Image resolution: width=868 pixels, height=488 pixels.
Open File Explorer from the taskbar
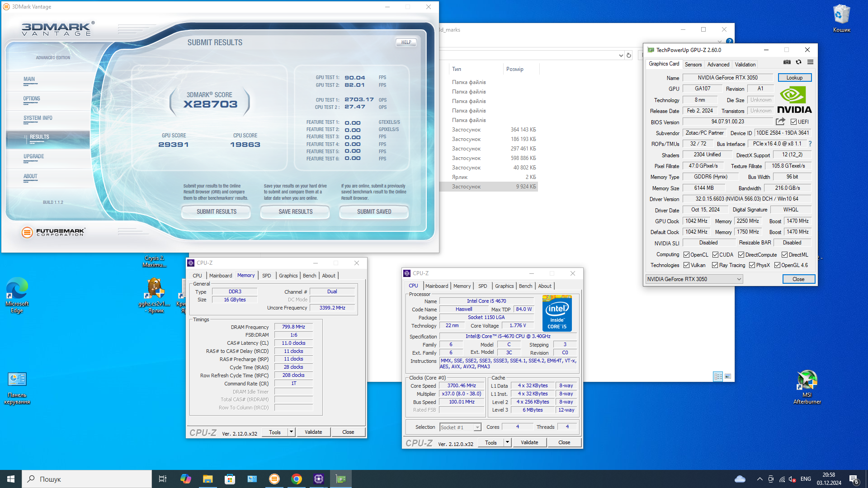coord(208,479)
